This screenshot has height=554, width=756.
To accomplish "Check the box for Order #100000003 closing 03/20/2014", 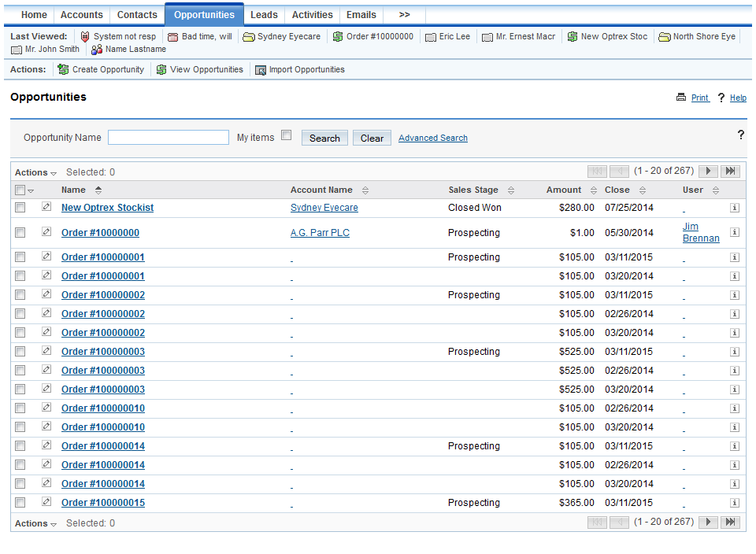I will tap(20, 390).
